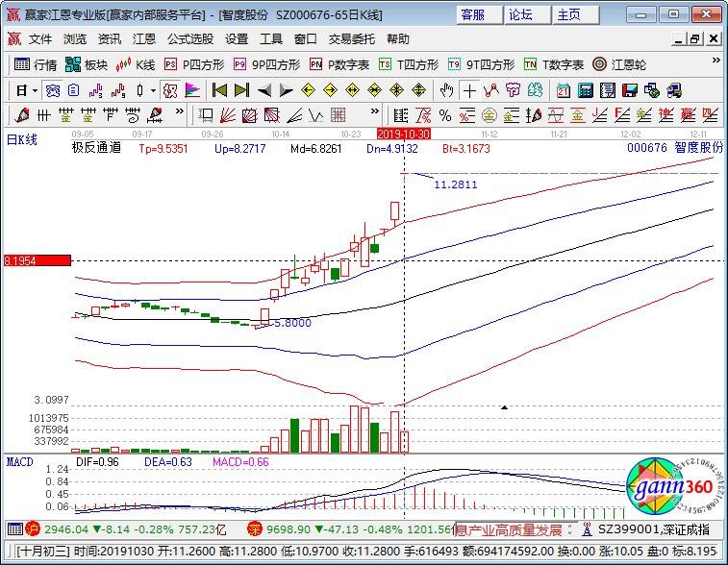
Task: Open the 浏览 menu
Action: (x=75, y=39)
